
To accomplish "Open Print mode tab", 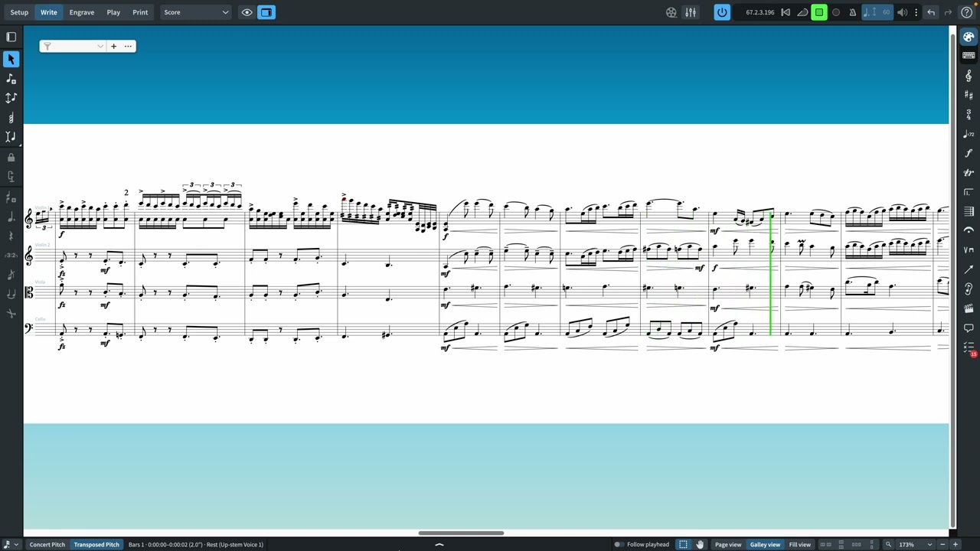I will tap(140, 12).
